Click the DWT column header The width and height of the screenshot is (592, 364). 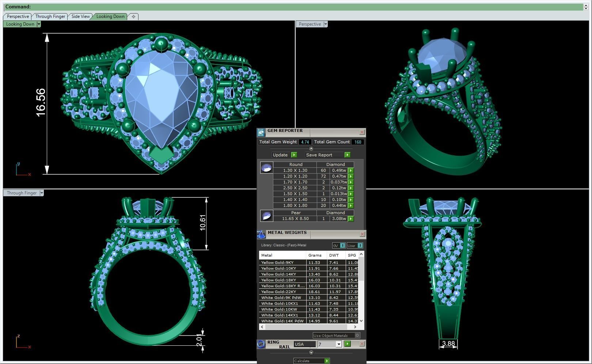pos(336,255)
